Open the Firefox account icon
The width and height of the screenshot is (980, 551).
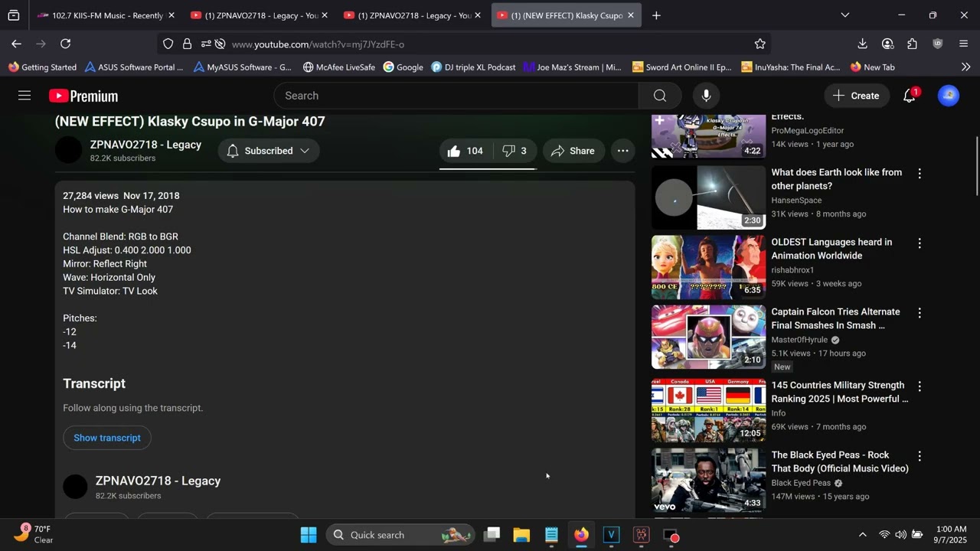(887, 44)
